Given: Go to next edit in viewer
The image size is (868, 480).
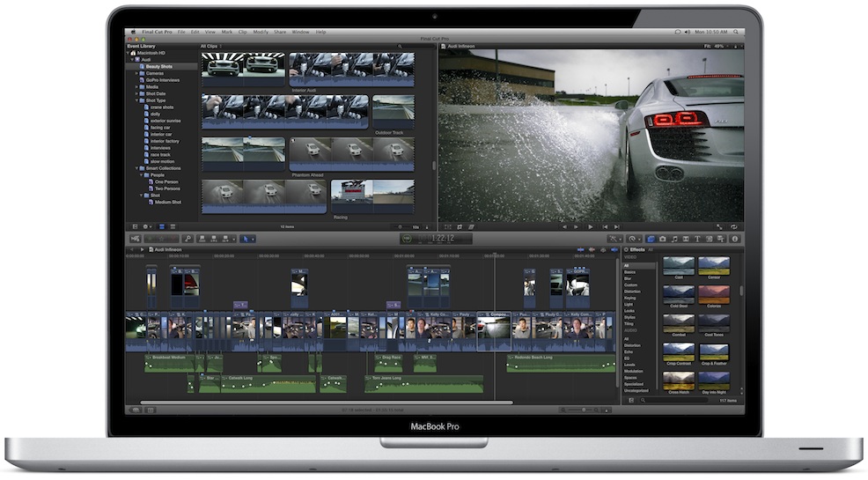Looking at the screenshot, I should 617,227.
